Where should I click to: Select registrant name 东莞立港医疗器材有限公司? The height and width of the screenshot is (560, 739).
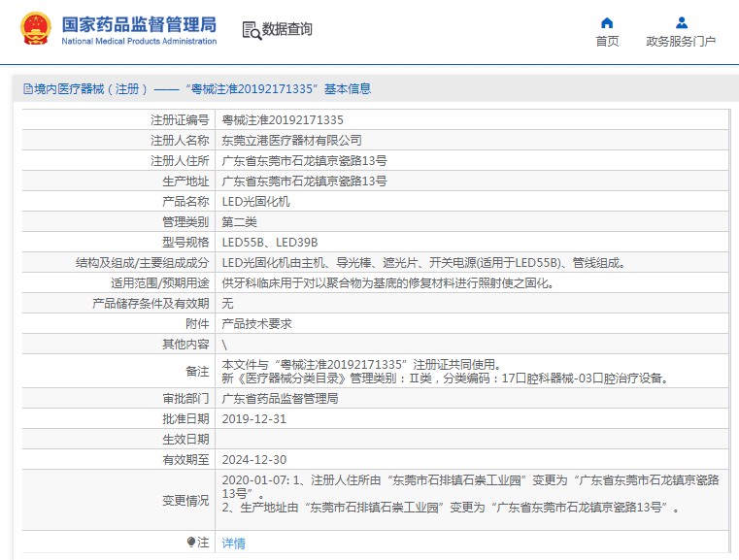291,141
